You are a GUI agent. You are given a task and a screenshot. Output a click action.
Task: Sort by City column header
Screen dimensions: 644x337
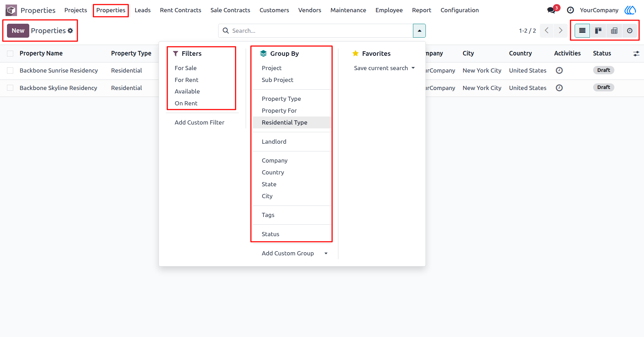pos(468,53)
